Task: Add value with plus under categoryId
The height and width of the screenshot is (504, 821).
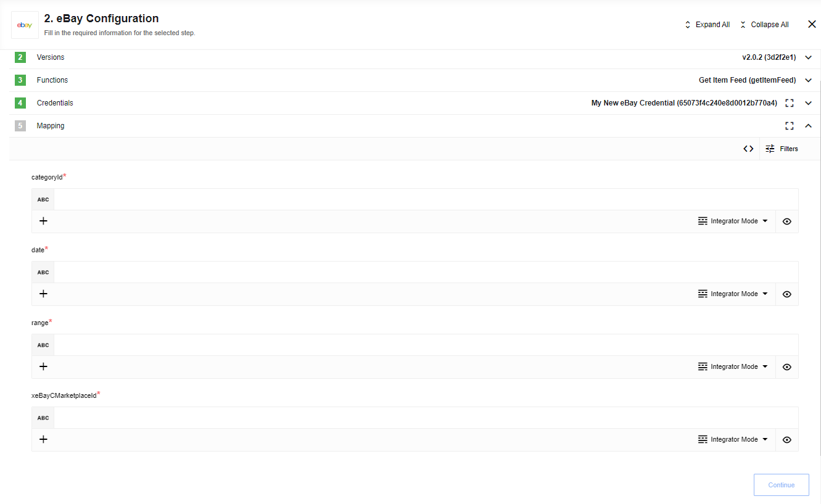Action: pyautogui.click(x=43, y=221)
